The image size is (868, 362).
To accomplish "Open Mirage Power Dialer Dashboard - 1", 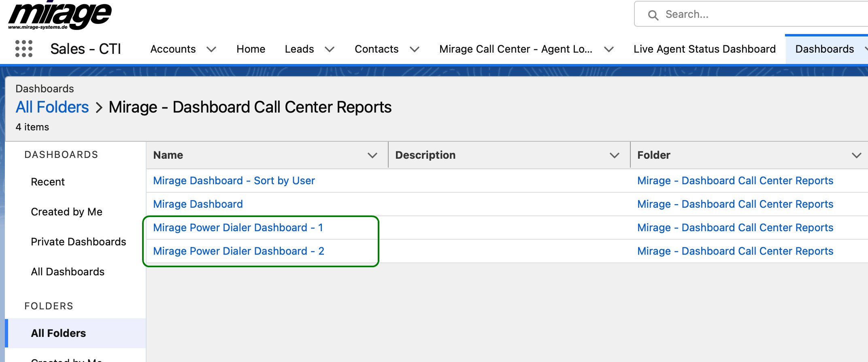I will (238, 228).
